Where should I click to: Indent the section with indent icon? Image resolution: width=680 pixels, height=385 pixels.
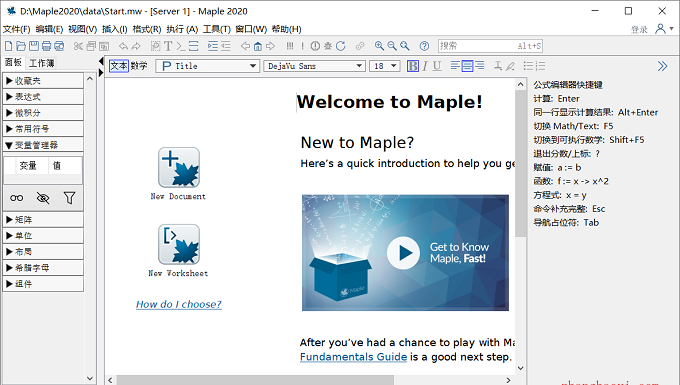[213, 46]
